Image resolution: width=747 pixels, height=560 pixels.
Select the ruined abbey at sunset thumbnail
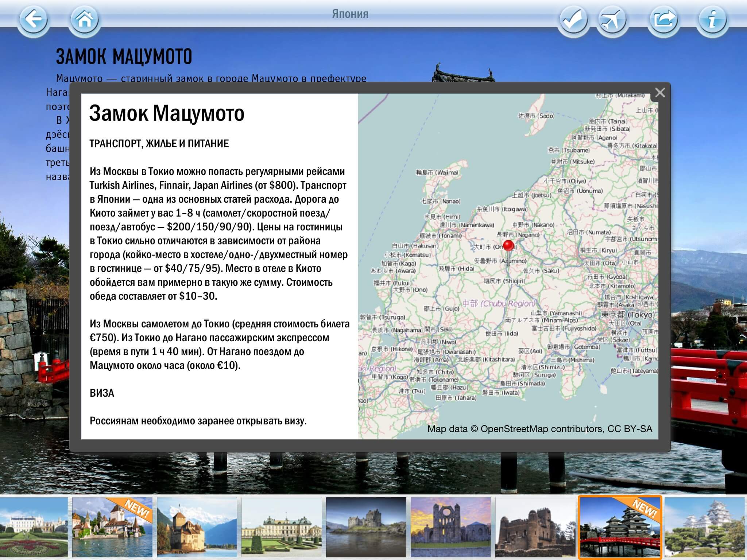[451, 527]
